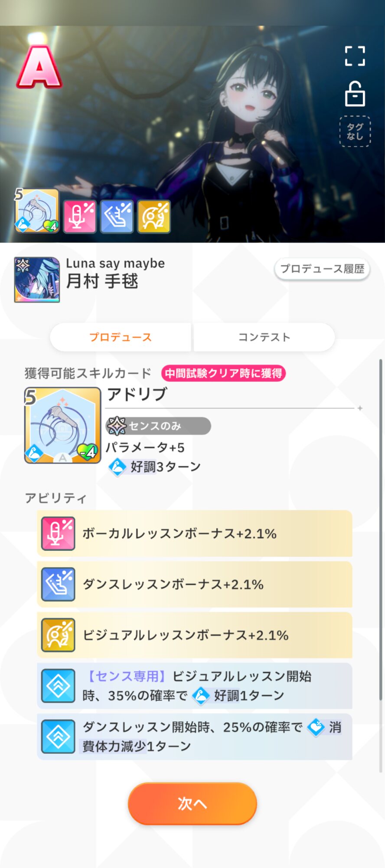
Task: Tap the yellow visual icon on the photo
Action: [x=154, y=216]
